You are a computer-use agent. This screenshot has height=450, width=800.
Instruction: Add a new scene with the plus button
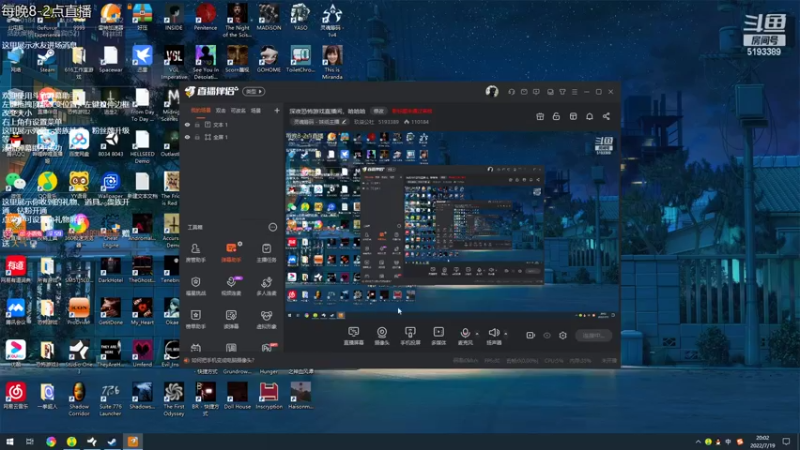tap(277, 110)
